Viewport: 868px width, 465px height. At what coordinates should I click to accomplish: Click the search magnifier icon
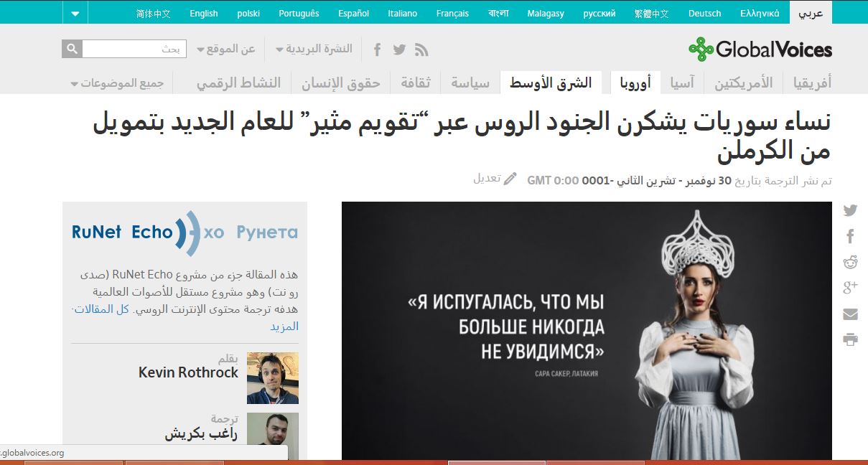pyautogui.click(x=72, y=49)
